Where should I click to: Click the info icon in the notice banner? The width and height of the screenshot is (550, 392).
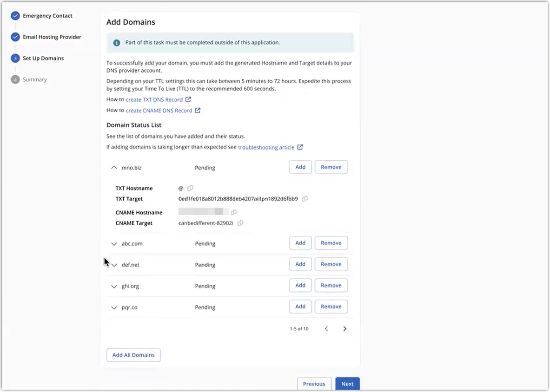pos(117,43)
